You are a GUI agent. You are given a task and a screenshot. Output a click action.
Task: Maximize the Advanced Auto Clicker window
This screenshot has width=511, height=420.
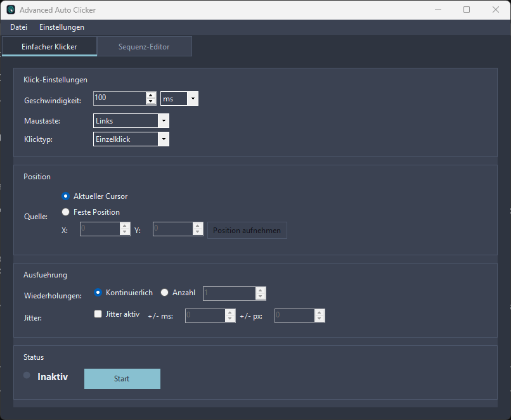467,10
